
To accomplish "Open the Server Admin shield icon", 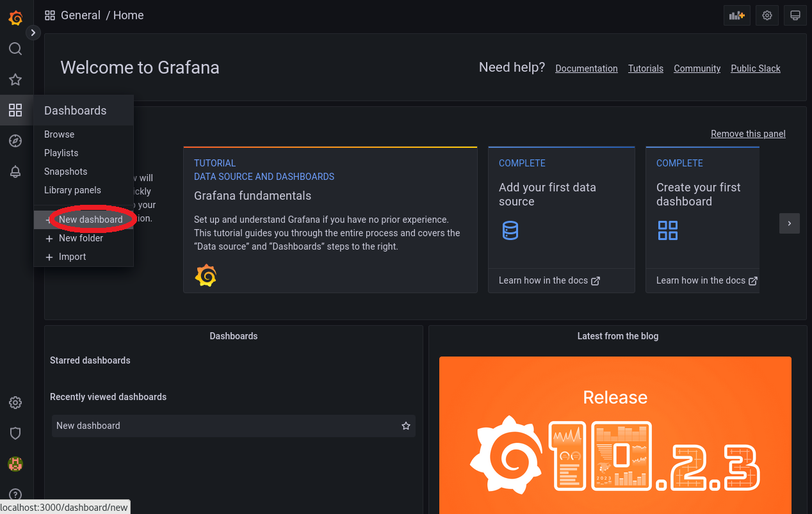I will (15, 433).
